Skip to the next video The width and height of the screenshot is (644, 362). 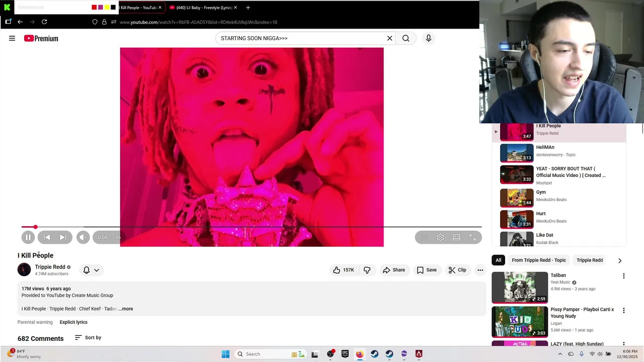(63, 237)
